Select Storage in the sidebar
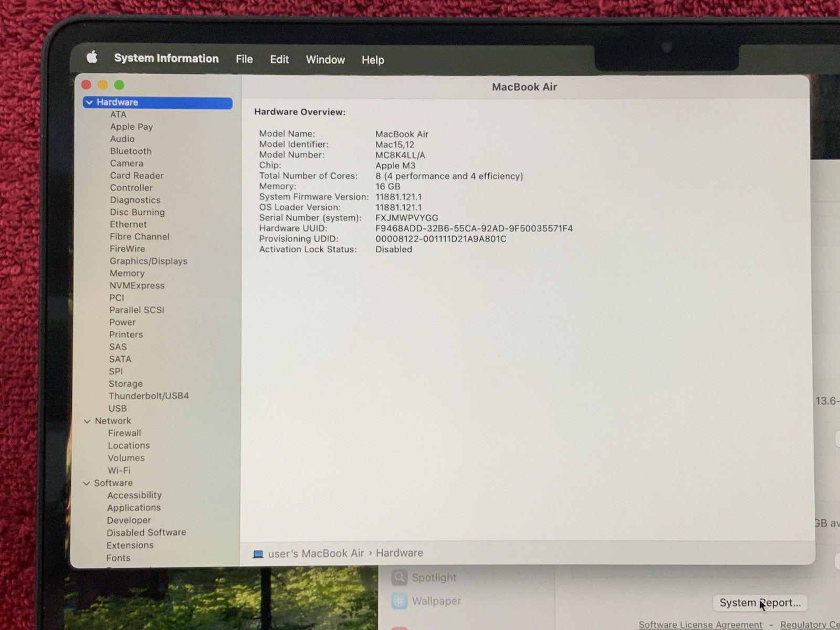This screenshot has height=630, width=840. pos(125,384)
